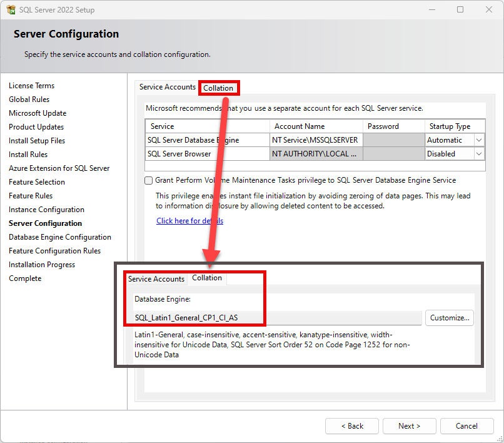This screenshot has height=443, width=504.
Task: Close the SQL Server 2022 Setup window
Action: (489, 9)
